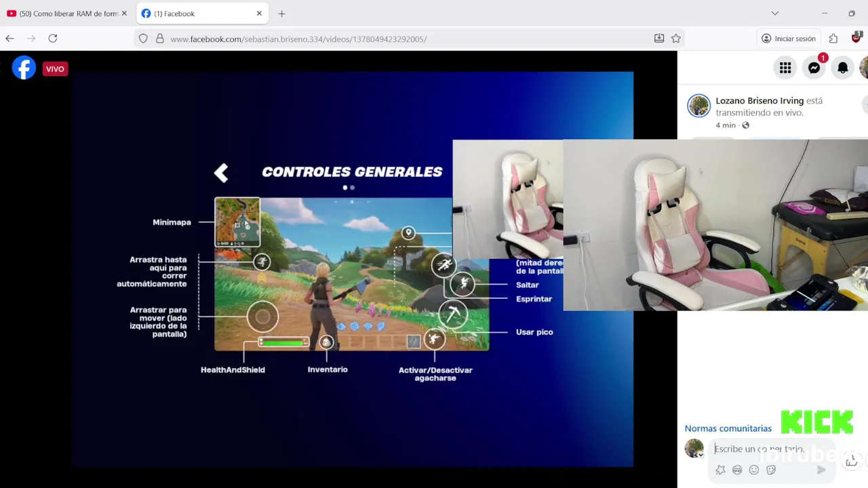The height and width of the screenshot is (488, 868).
Task: Open Messenger with one unread notification
Action: [x=814, y=67]
